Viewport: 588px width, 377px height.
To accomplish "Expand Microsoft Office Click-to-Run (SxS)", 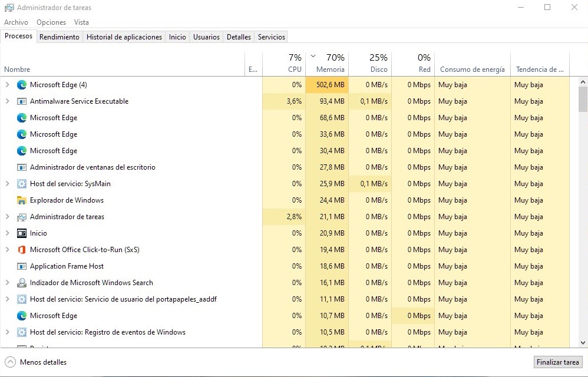I will 7,250.
